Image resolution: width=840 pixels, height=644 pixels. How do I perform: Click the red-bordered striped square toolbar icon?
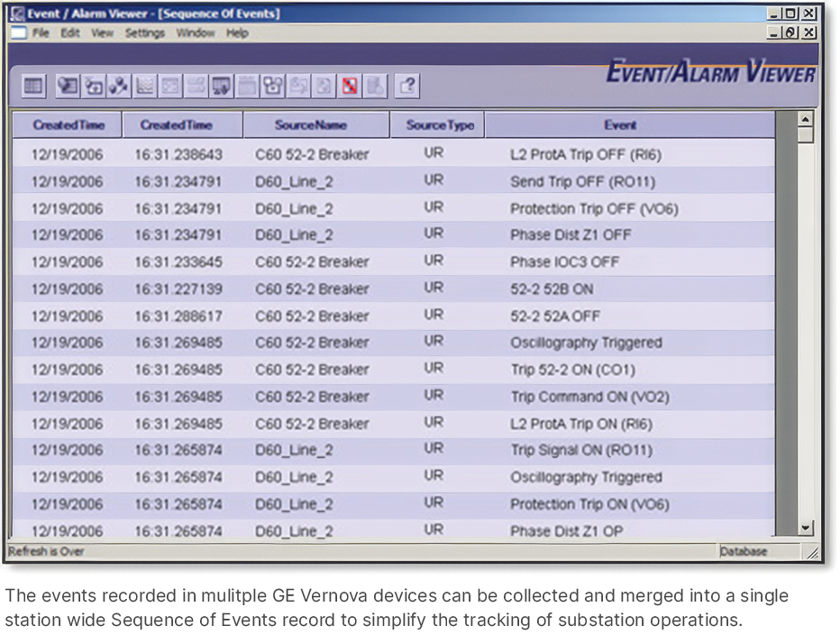coord(350,86)
